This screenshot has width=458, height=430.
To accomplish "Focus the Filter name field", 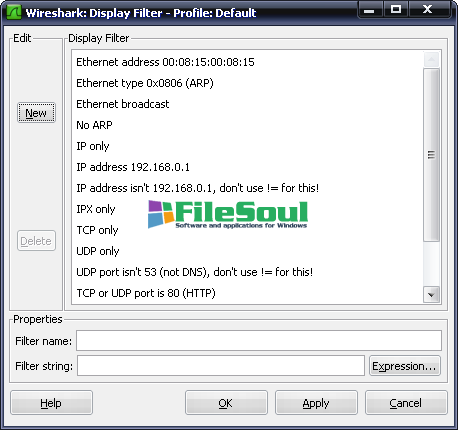I will 259,341.
